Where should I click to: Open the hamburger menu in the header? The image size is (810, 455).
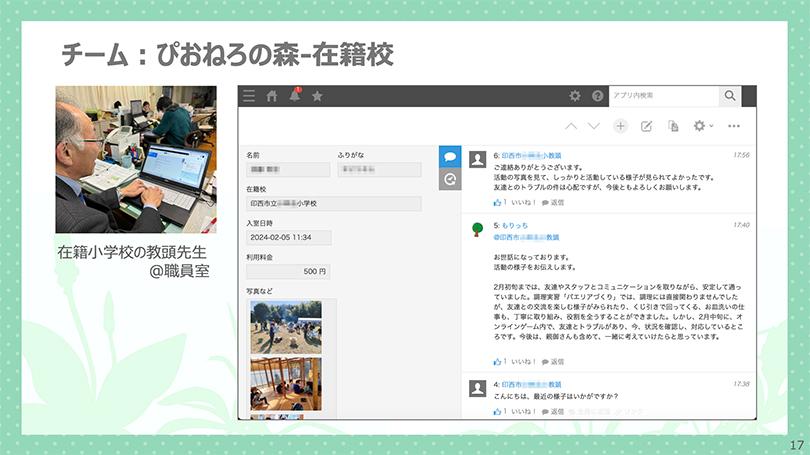coord(249,96)
